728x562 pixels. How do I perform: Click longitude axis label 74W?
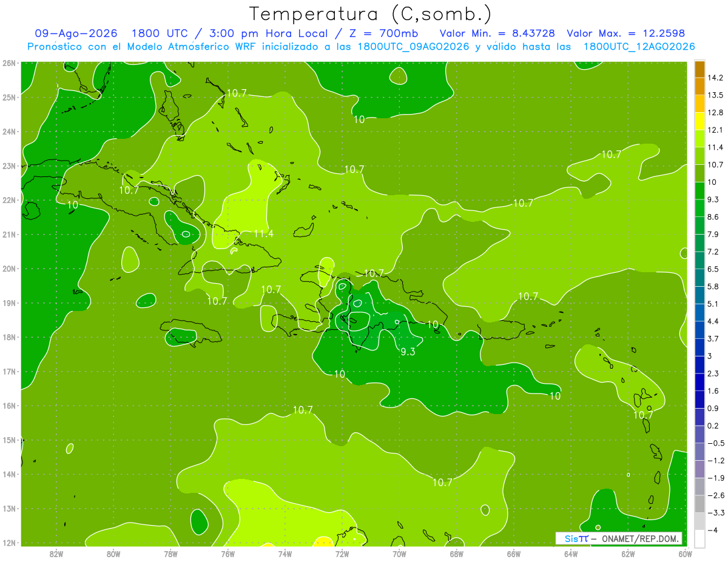pos(285,554)
